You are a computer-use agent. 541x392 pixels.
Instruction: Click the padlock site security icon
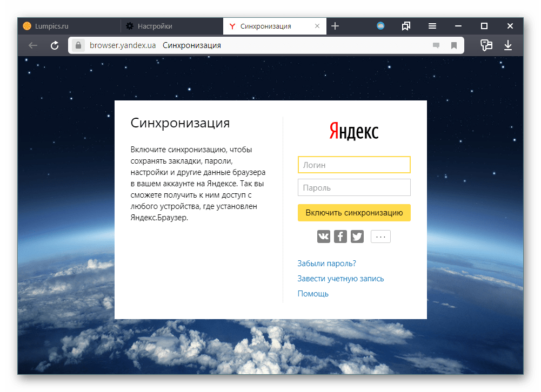[78, 46]
